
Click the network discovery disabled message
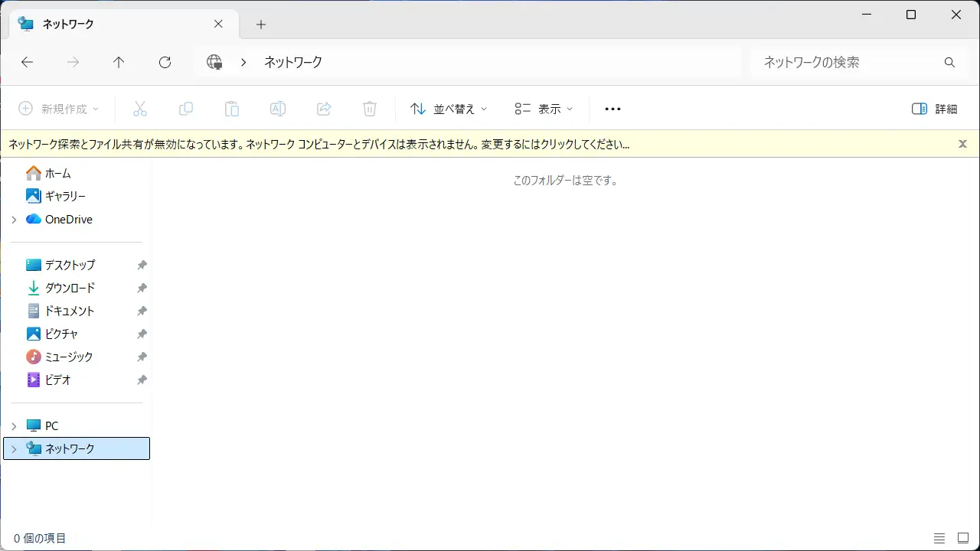pos(319,144)
